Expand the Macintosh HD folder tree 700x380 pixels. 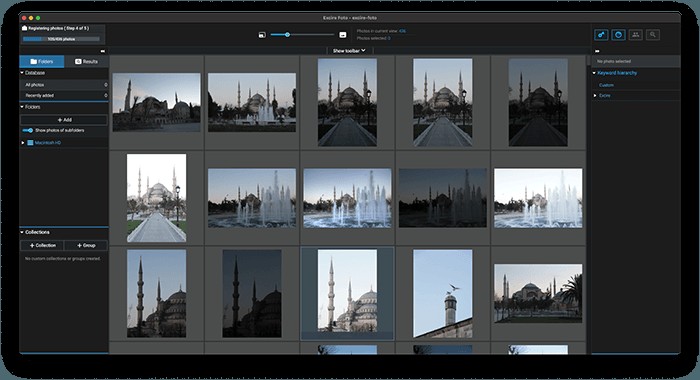pos(23,143)
